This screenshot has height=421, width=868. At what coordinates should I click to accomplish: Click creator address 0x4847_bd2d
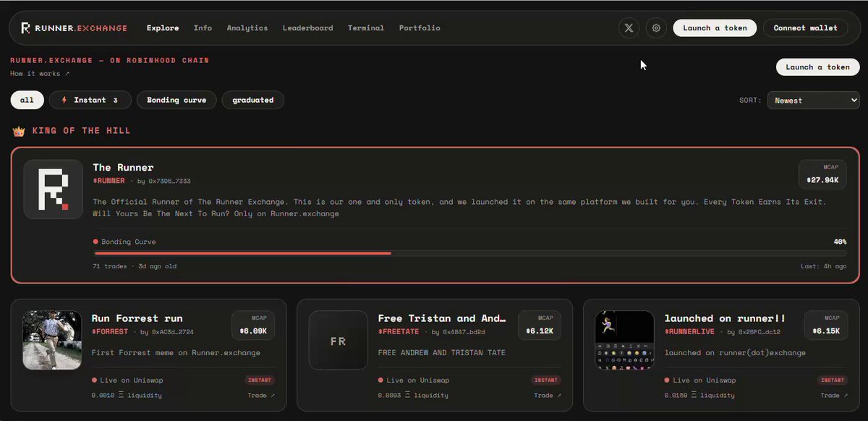pyautogui.click(x=464, y=332)
